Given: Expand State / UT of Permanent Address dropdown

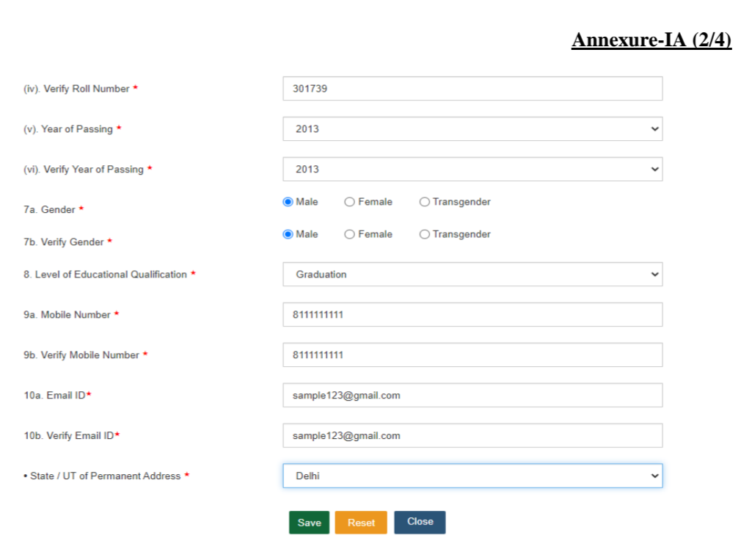Looking at the screenshot, I should (472, 476).
